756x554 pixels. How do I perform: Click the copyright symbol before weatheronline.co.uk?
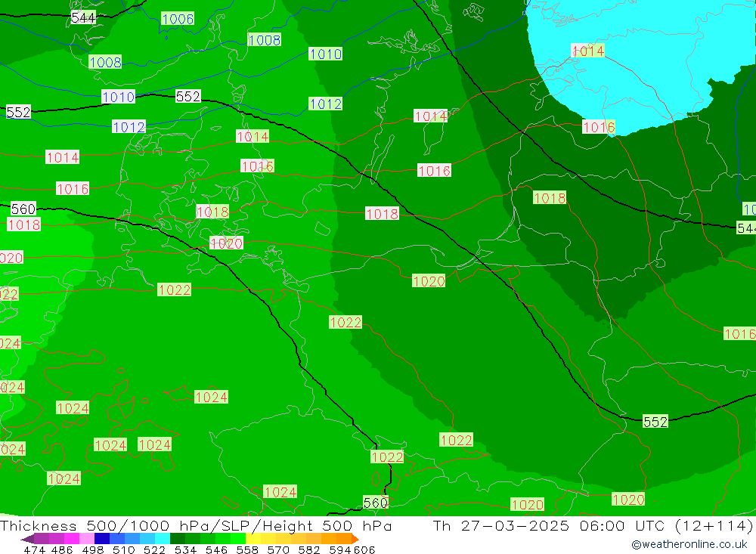(x=637, y=544)
